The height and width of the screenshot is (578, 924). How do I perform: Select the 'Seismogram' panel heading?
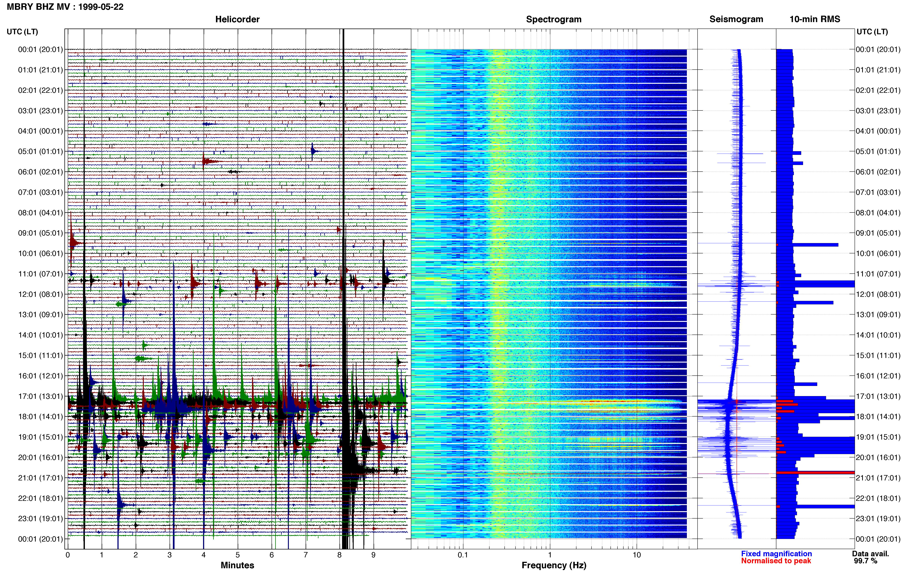pyautogui.click(x=736, y=20)
